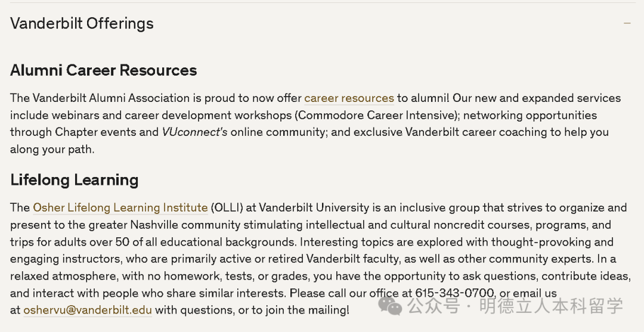The height and width of the screenshot is (332, 644).
Task: Click the Vanderbilt Alumni Association text
Action: pos(111,98)
